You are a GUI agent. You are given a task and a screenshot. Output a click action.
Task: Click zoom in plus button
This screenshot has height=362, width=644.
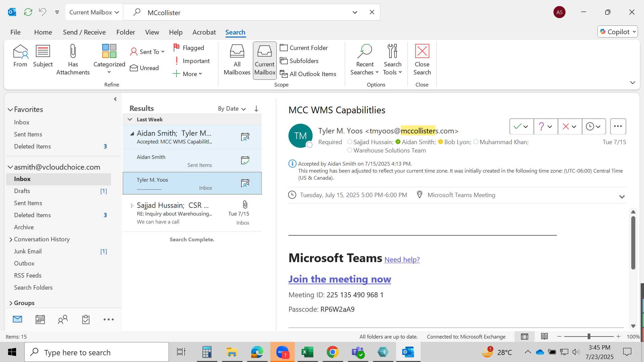(x=618, y=336)
